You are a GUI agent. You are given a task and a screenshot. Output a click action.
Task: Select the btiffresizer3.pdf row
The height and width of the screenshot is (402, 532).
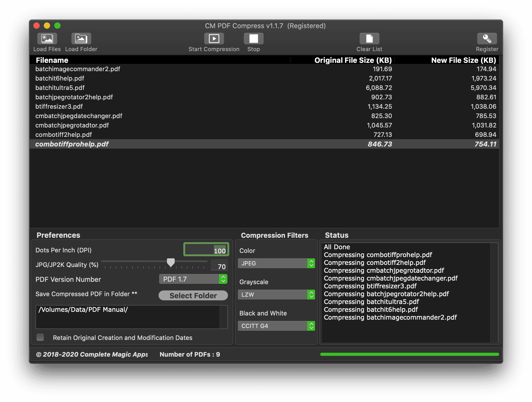point(264,106)
